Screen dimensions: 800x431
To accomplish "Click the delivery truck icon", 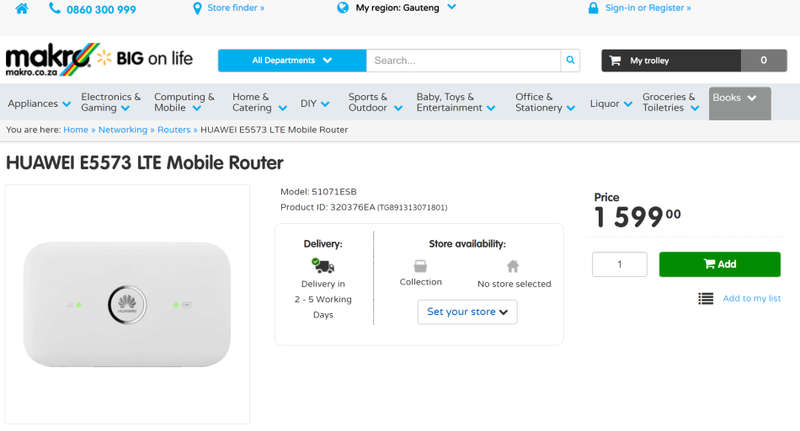I will pos(323,265).
